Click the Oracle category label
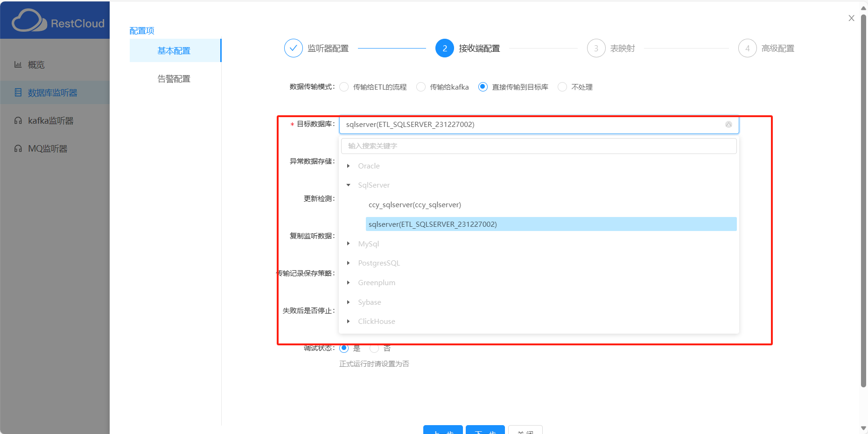This screenshot has width=868, height=434. pos(369,166)
